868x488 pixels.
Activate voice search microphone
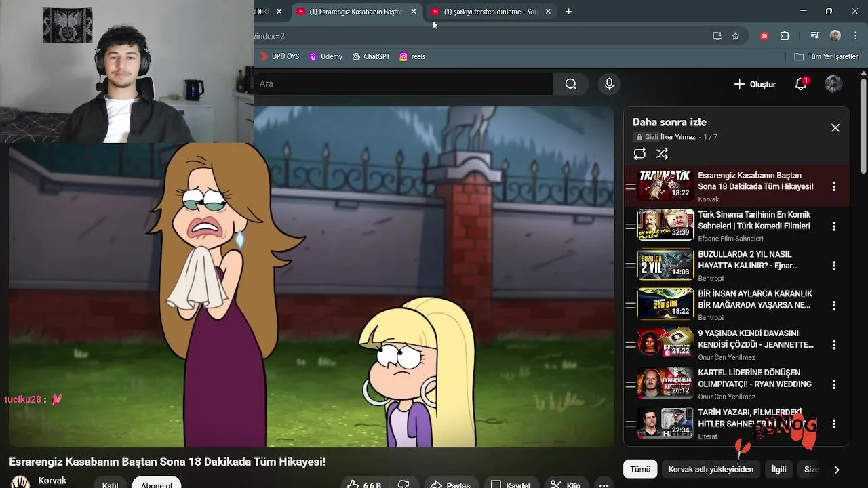[609, 84]
